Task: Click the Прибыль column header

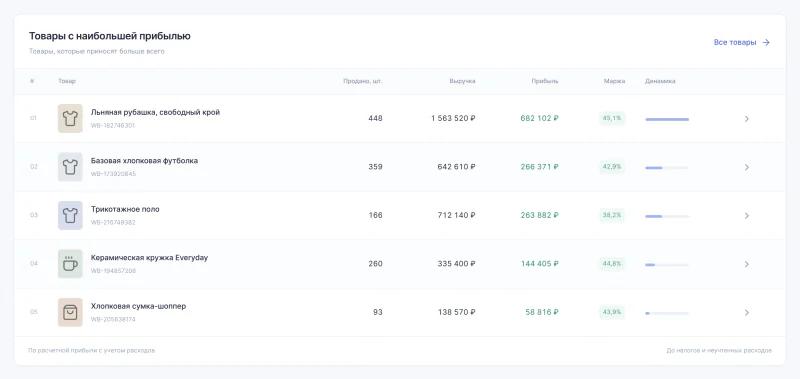Action: coord(545,81)
